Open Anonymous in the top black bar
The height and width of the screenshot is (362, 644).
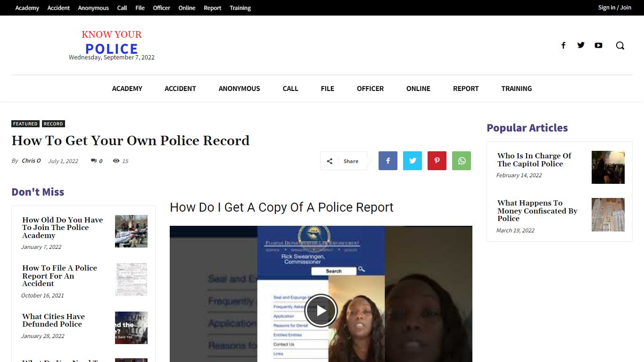pyautogui.click(x=93, y=8)
